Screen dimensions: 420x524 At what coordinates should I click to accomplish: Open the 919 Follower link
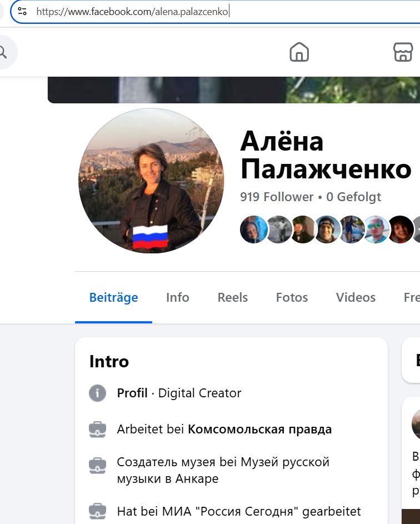277,197
